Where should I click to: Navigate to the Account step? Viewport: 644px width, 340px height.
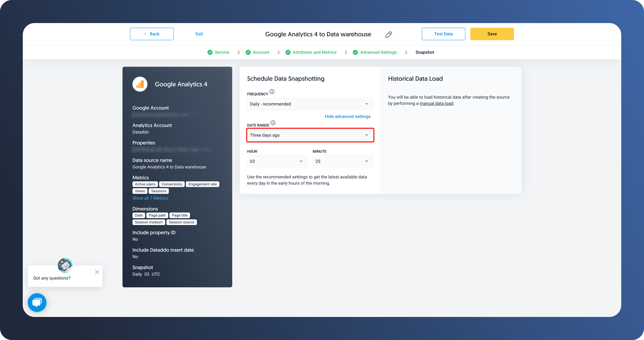click(261, 52)
